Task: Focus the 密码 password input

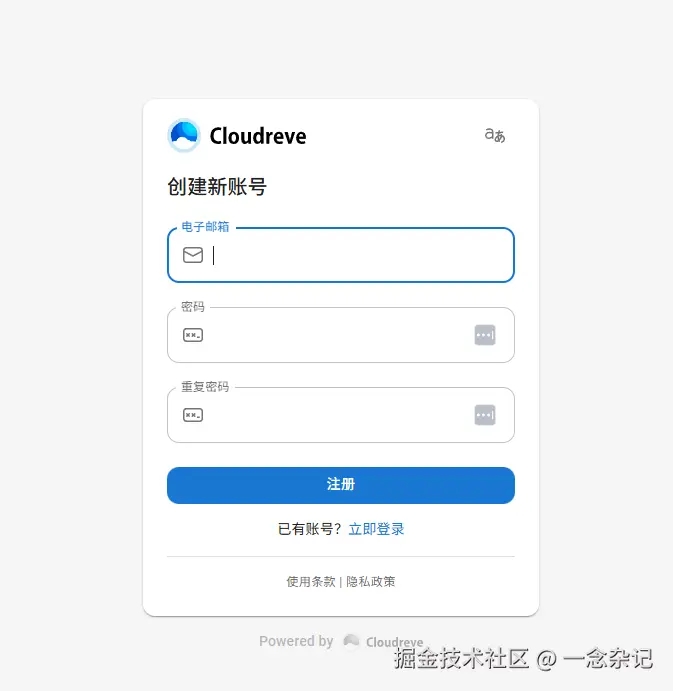Action: (341, 335)
